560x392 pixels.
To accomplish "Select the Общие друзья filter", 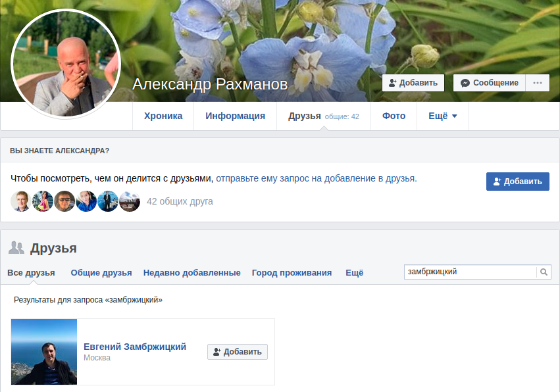I will coord(101,273).
